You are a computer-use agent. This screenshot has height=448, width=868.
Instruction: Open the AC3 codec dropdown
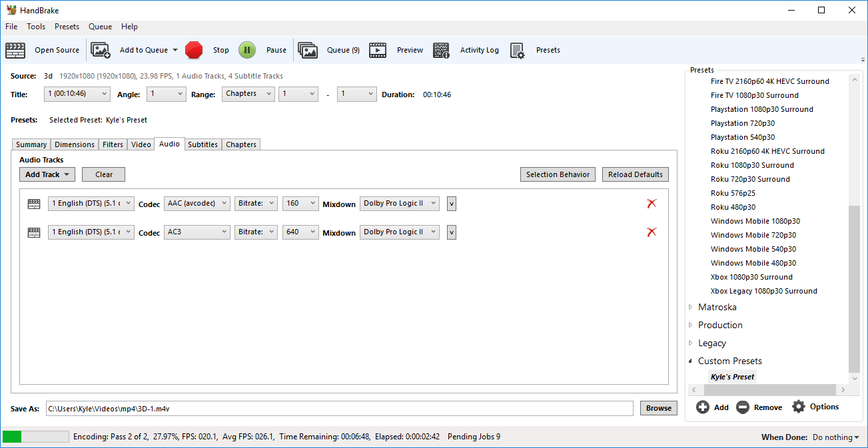tap(197, 232)
